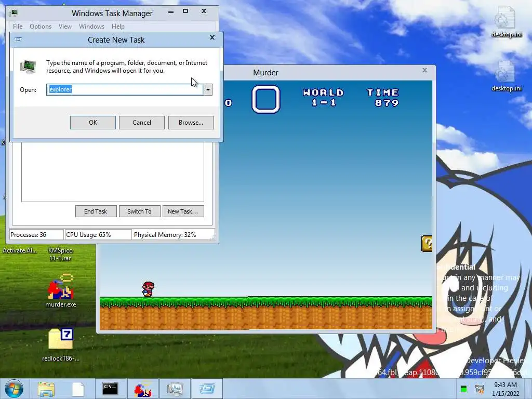532x399 pixels.
Task: Select the lower desktop.ini desktop file
Action: tap(507, 76)
